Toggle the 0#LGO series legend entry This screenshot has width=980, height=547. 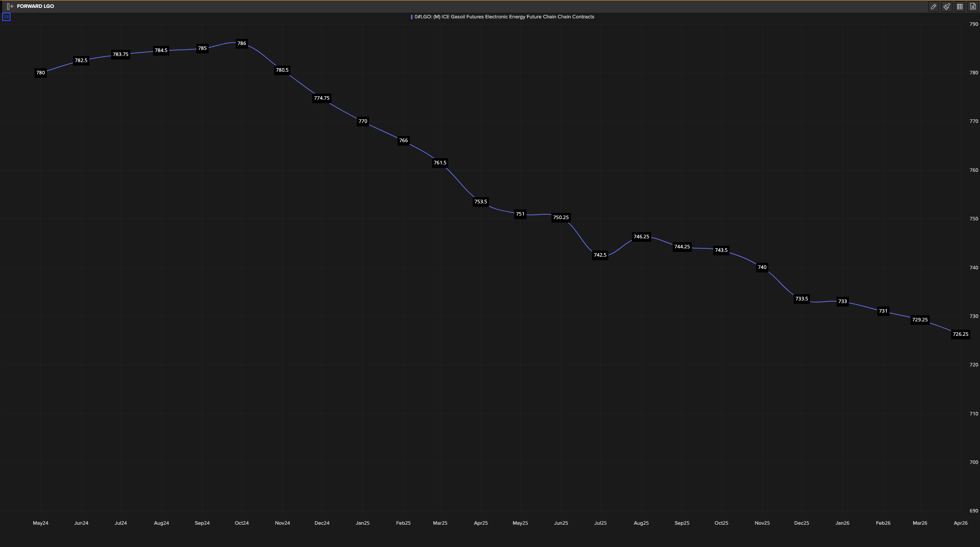point(504,17)
